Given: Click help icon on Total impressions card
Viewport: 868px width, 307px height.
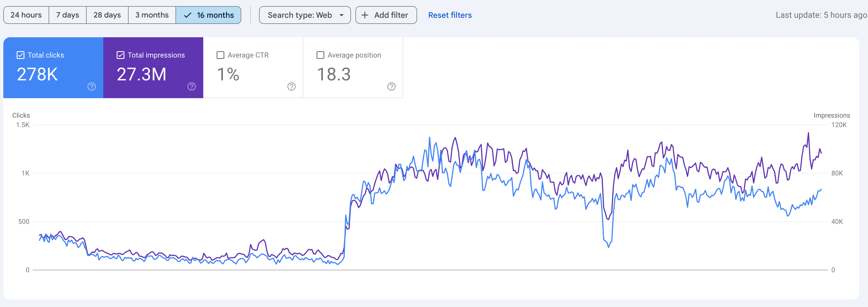Looking at the screenshot, I should [x=191, y=87].
